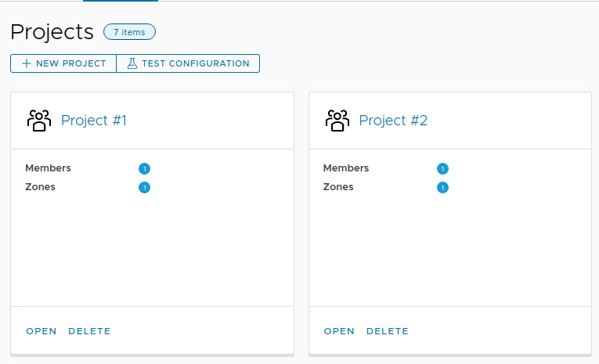Click the active tab indicator at top
This screenshot has height=364, width=599.
coord(121,1)
